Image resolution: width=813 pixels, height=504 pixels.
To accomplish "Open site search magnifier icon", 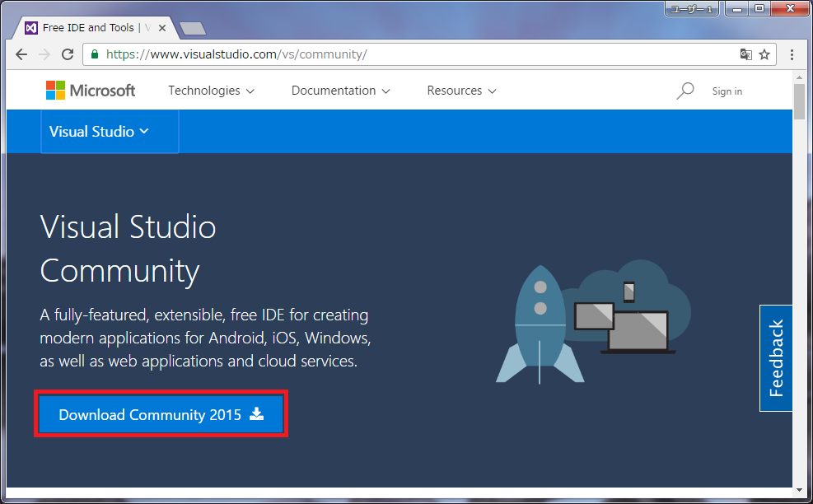I will tap(685, 91).
